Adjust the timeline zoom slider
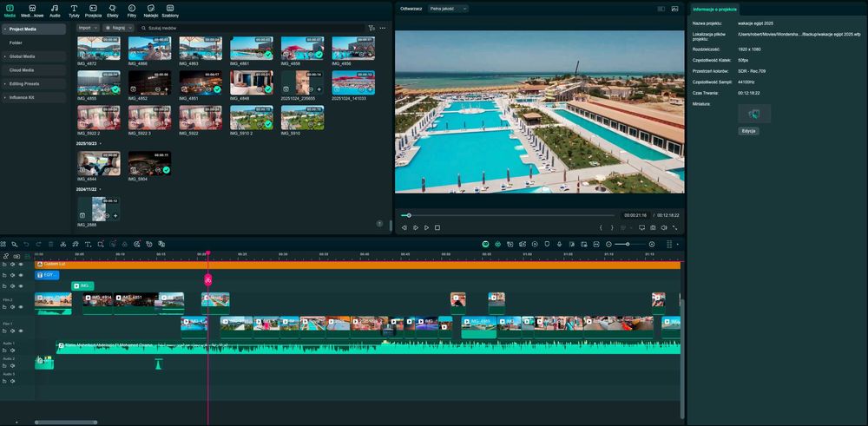The width and height of the screenshot is (868, 426). tap(630, 244)
